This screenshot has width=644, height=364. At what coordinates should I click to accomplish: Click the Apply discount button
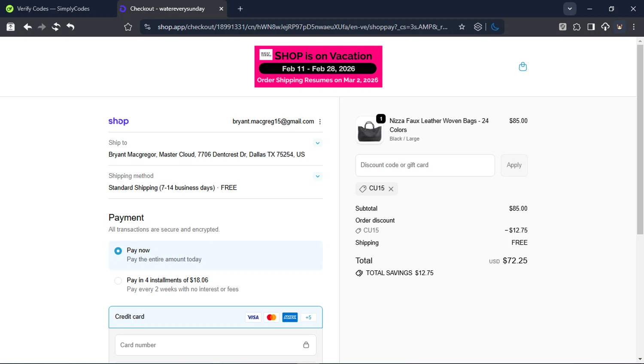pos(514,165)
